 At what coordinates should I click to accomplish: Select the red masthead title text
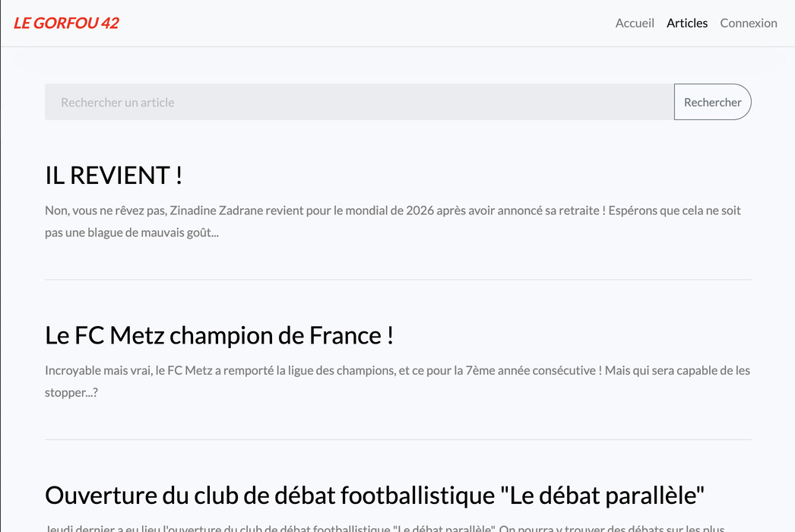pyautogui.click(x=66, y=23)
